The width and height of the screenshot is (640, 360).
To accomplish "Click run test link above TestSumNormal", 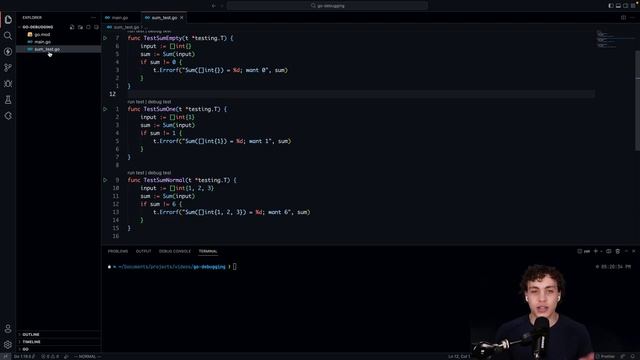I will click(x=136, y=173).
